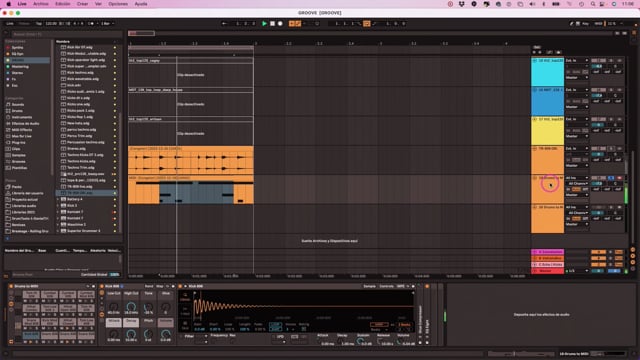Screen dimensions: 640x360
Task: Click the Bluetooth menu bar icon
Action: (544, 4)
